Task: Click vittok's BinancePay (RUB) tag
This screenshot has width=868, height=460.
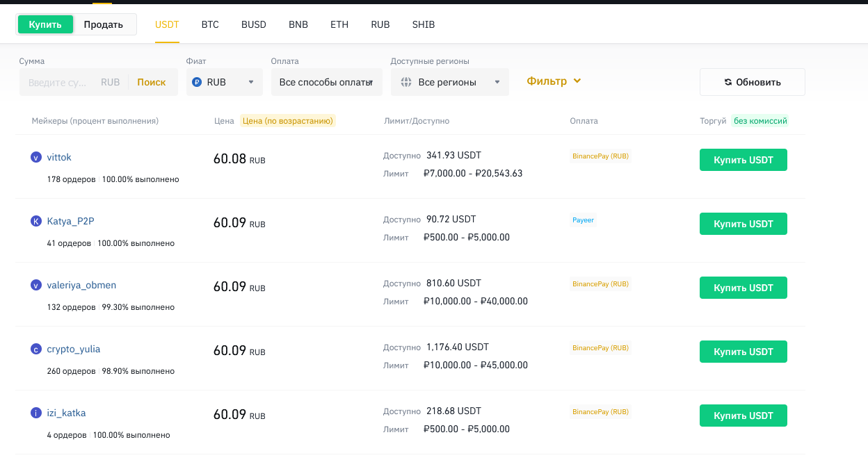Action: point(600,156)
